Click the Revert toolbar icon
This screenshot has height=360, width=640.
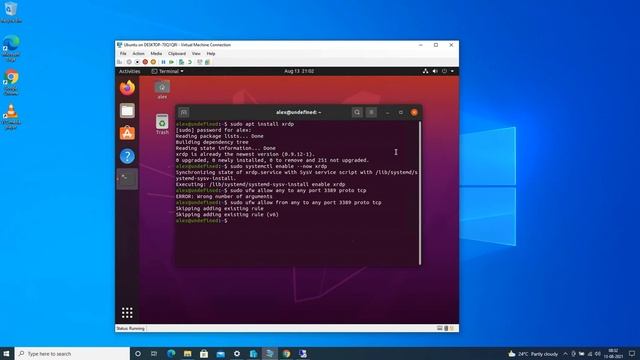pyautogui.click(x=190, y=62)
